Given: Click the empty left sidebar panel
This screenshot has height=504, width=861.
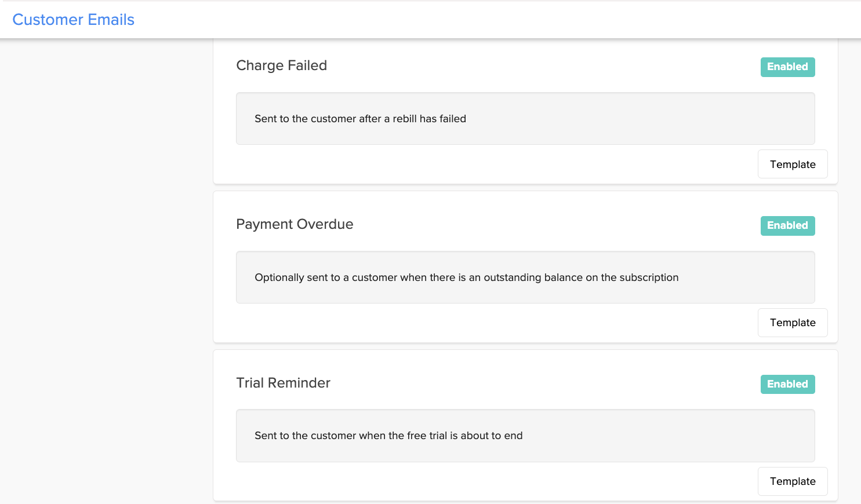Looking at the screenshot, I should (x=104, y=261).
